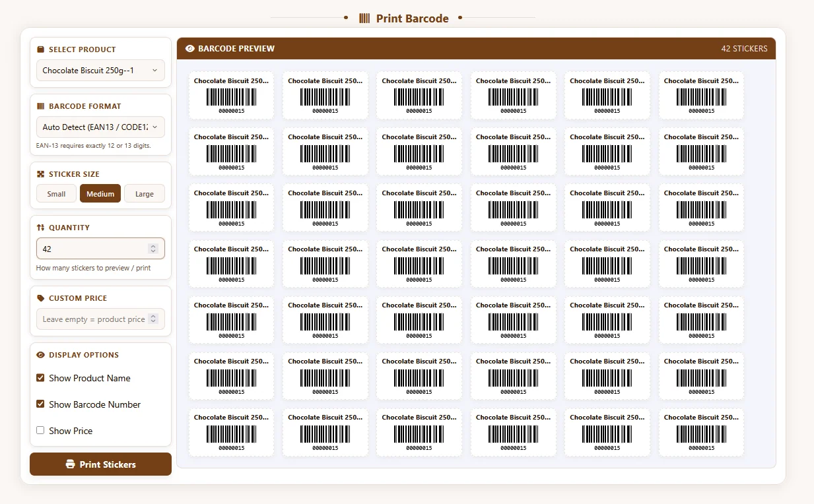This screenshot has height=504, width=814.
Task: Click the Show Barcode Number label text
Action: tap(95, 404)
